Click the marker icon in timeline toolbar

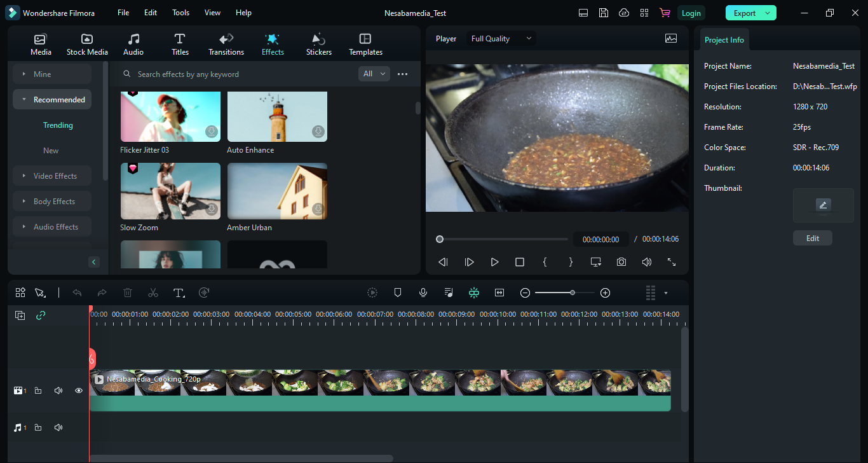pos(398,293)
